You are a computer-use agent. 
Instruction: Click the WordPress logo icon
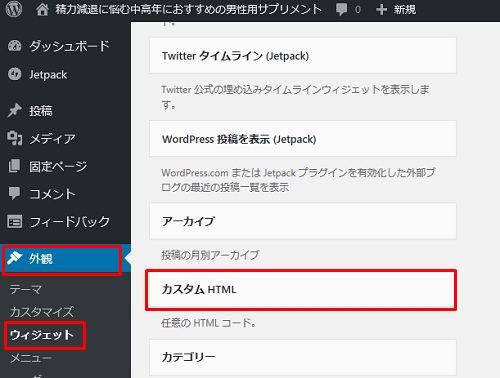(x=14, y=9)
